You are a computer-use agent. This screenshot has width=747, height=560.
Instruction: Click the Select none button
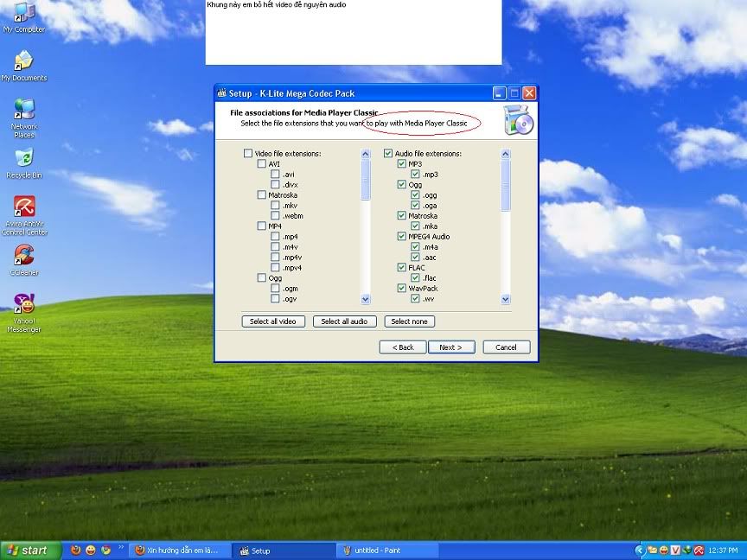click(409, 321)
